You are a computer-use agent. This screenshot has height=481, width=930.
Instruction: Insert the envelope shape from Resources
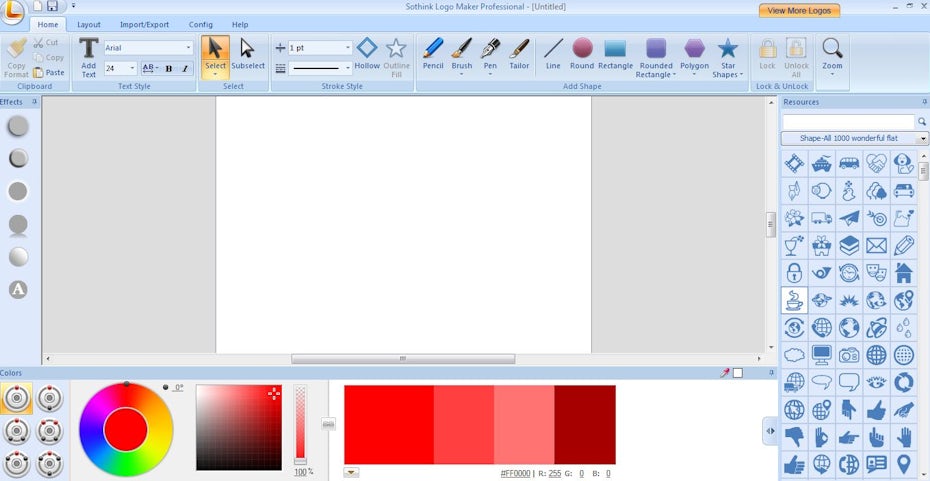[876, 245]
